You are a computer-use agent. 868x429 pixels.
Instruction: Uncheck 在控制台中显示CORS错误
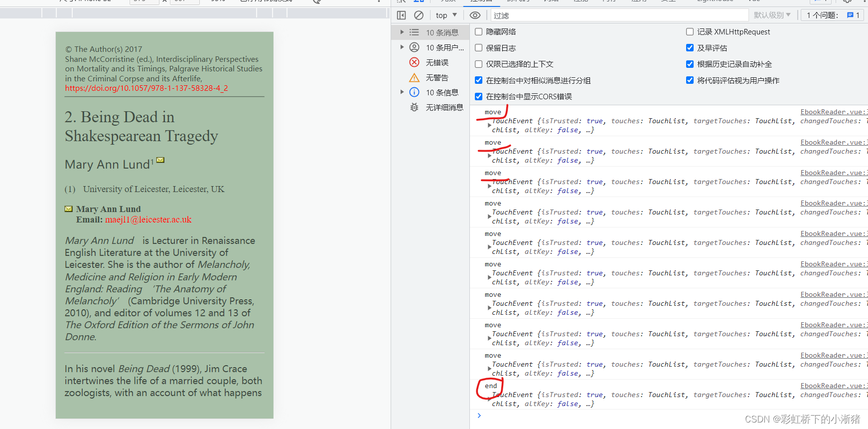pyautogui.click(x=478, y=97)
